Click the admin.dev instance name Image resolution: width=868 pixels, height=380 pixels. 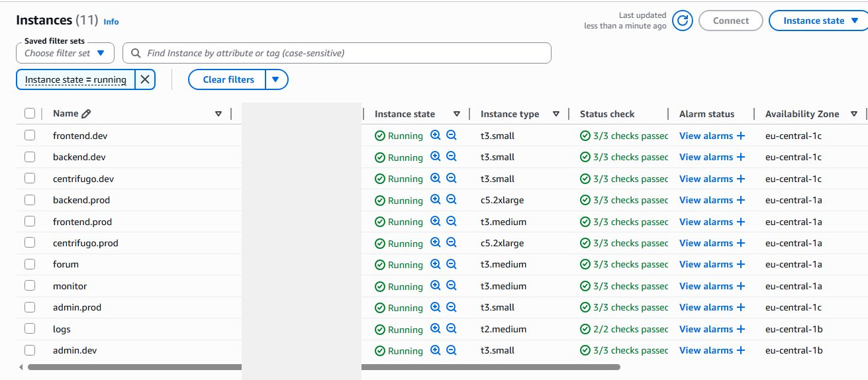click(x=75, y=350)
